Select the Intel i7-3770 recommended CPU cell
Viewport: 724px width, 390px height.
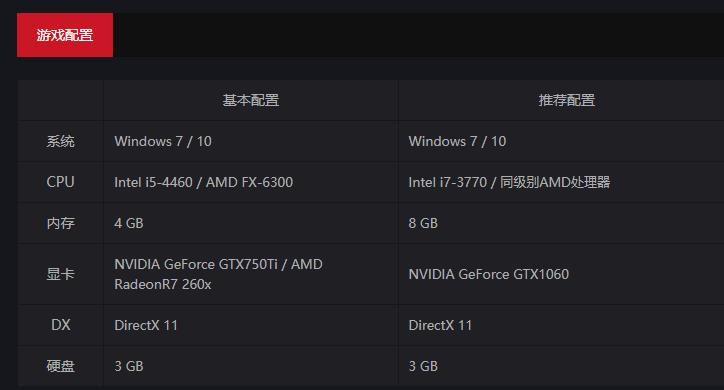click(561, 182)
